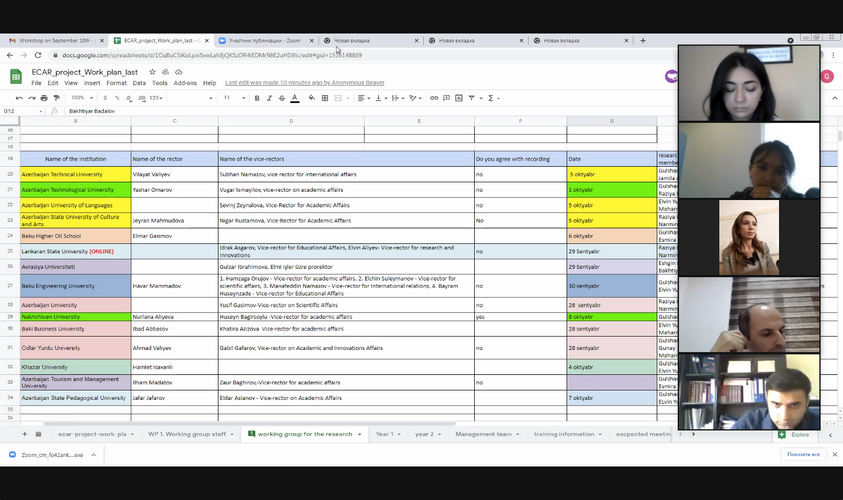Toggle bold formatting
Viewport: 843px width, 500px height.
pyautogui.click(x=257, y=98)
